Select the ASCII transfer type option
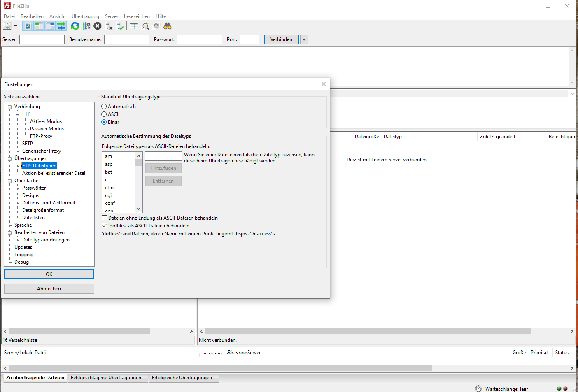The image size is (578, 392). pyautogui.click(x=104, y=114)
